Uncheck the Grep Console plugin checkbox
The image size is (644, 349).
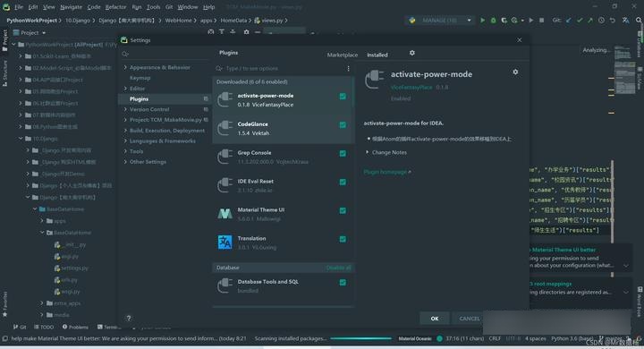point(343,153)
